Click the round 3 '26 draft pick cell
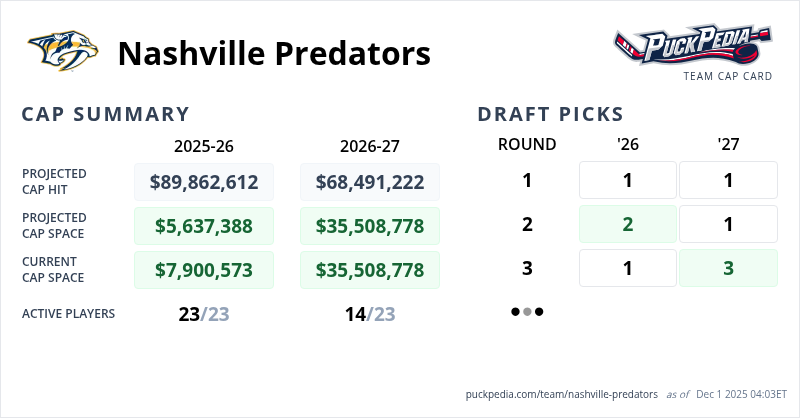 (628, 269)
